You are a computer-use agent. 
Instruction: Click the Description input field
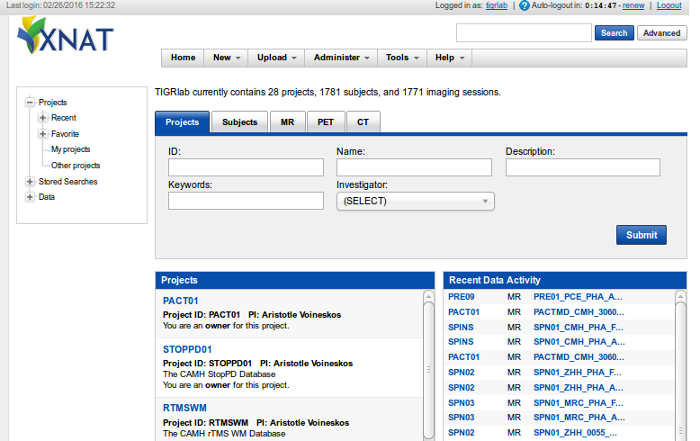coord(583,167)
